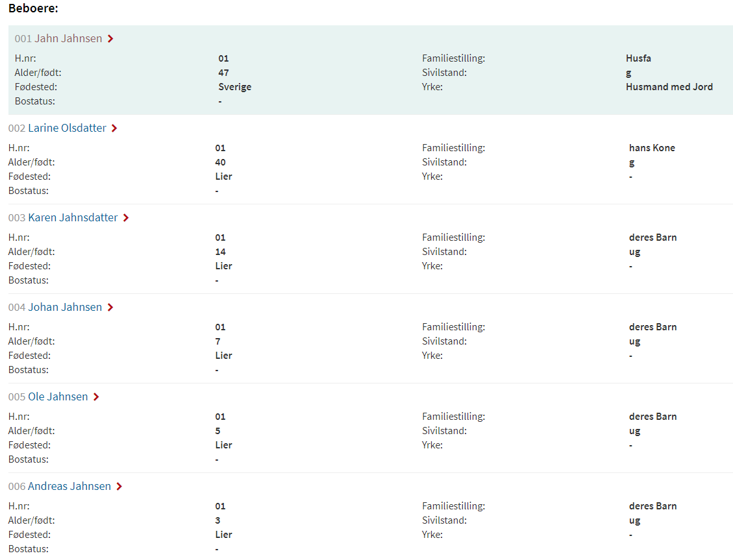Click the number 001 before Jahn Jahnsen

point(23,39)
